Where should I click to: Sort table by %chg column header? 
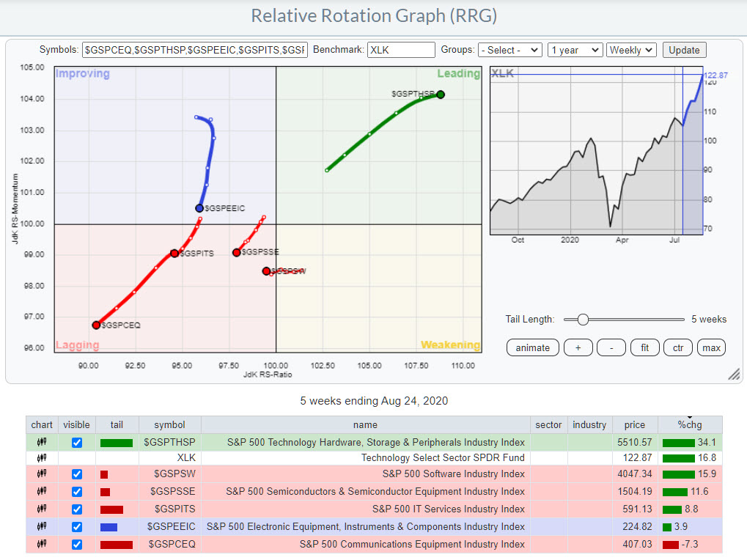tap(689, 424)
